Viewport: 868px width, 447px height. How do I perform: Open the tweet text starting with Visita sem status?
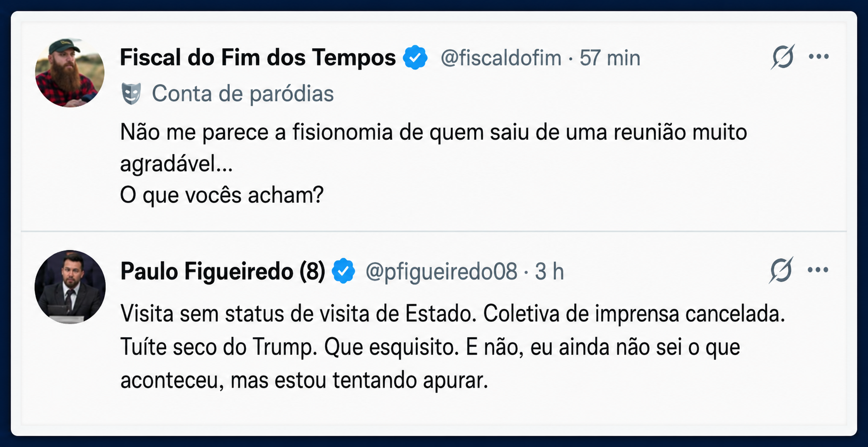[x=453, y=347]
